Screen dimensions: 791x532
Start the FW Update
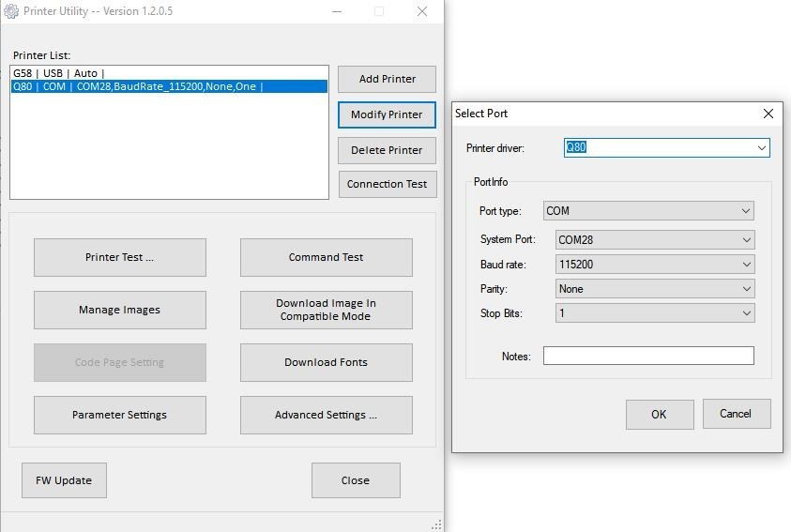tap(64, 480)
